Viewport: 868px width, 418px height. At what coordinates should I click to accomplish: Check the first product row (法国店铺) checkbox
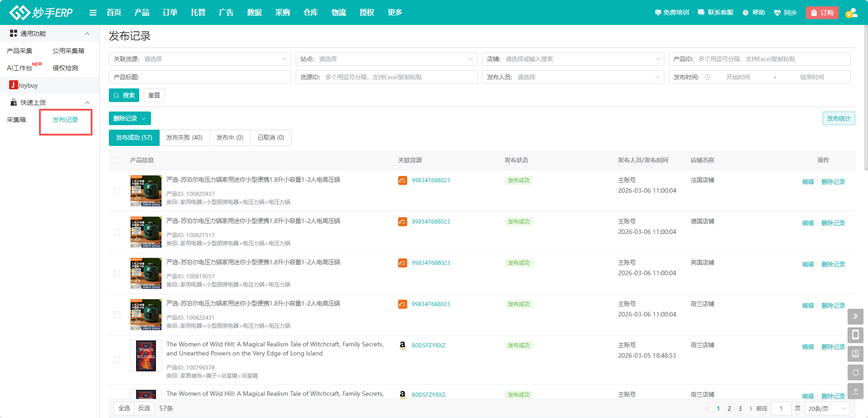click(117, 191)
